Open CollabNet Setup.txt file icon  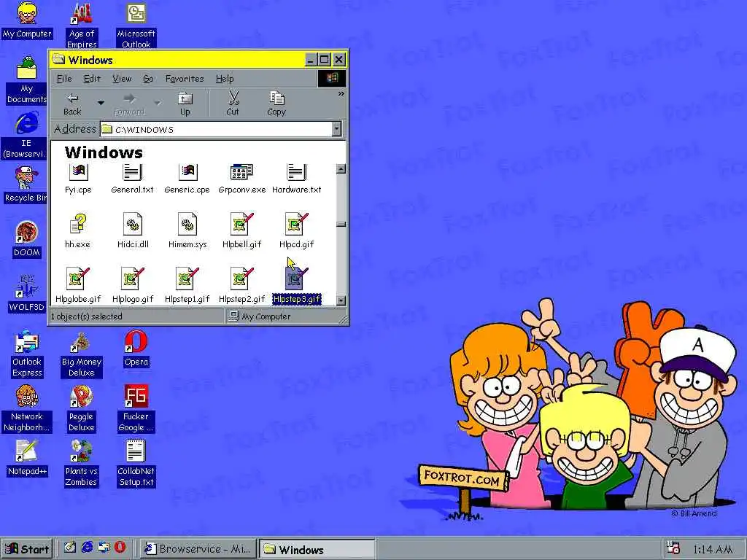(136, 463)
